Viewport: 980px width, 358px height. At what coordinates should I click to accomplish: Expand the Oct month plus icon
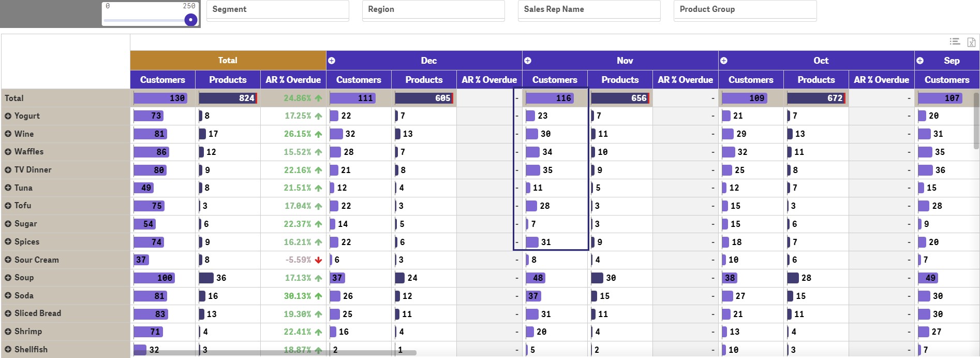click(x=724, y=61)
